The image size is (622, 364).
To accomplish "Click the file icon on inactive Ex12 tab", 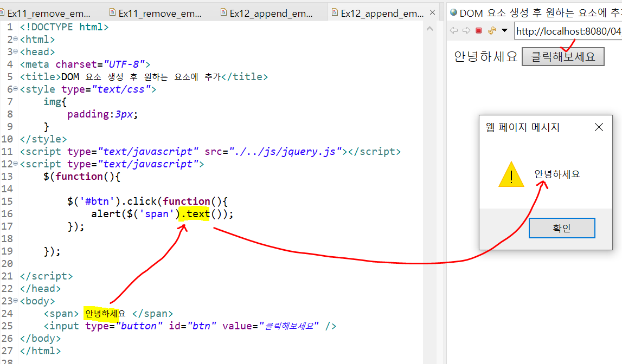I will 223,12.
